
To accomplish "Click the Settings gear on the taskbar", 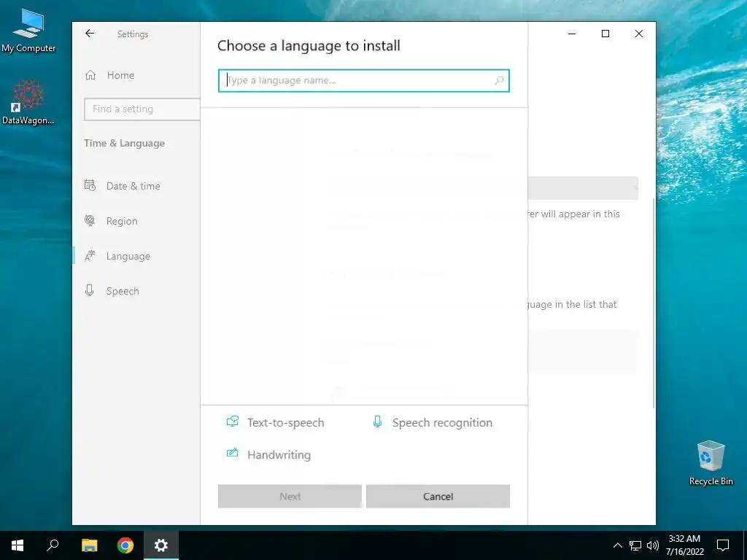I will click(x=161, y=545).
